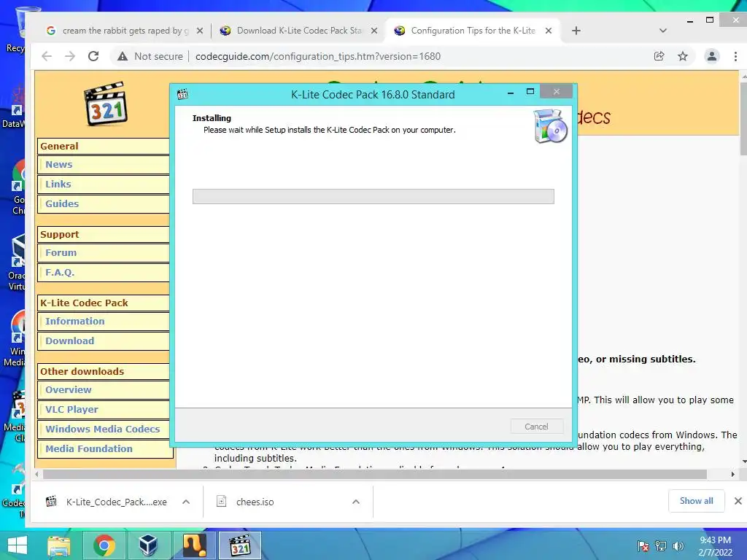Open Chrome's three-dot menu
The height and width of the screenshot is (560, 747).
[735, 56]
